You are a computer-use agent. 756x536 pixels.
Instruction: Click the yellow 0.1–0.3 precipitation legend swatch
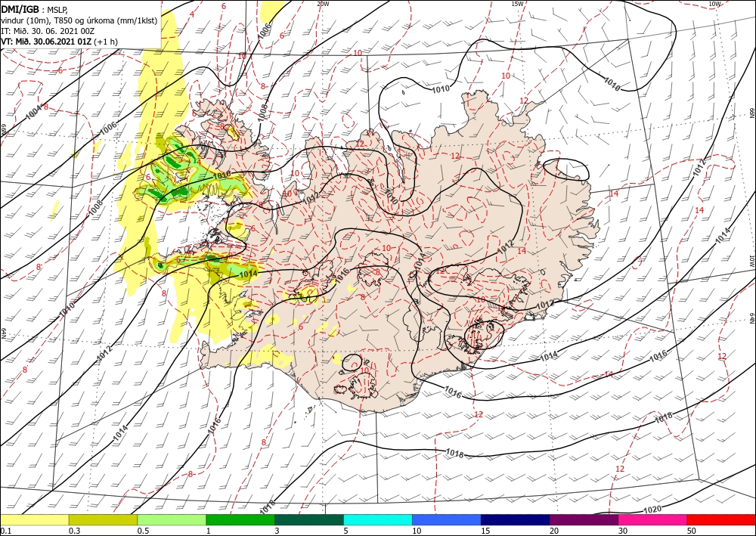[35, 519]
